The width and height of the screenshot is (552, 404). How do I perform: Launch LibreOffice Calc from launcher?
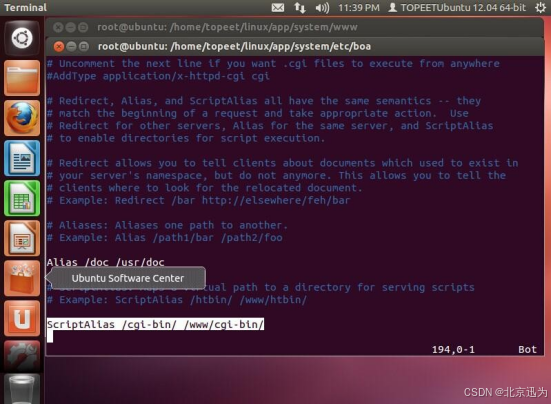pos(22,198)
